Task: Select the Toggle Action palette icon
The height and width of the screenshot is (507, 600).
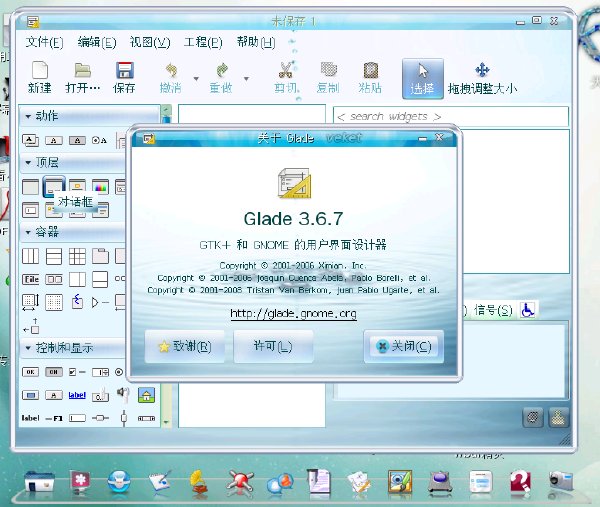Action: click(x=77, y=140)
